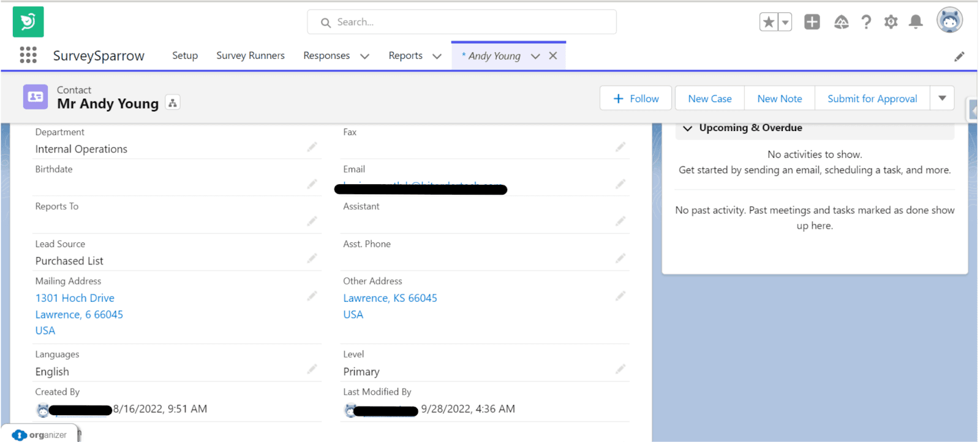Switch to the Survey Runners tab
This screenshot has width=980, height=442.
click(x=250, y=56)
